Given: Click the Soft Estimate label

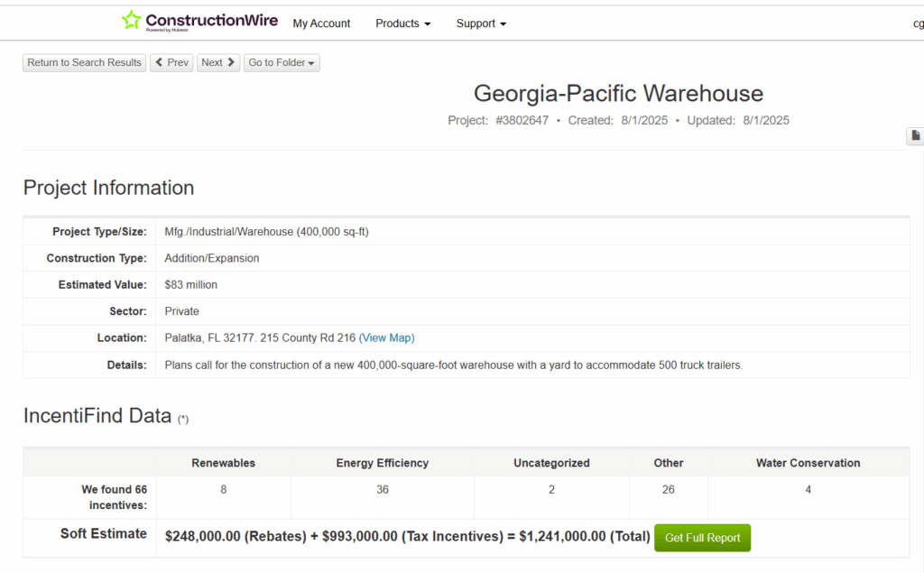Looking at the screenshot, I should [x=103, y=533].
